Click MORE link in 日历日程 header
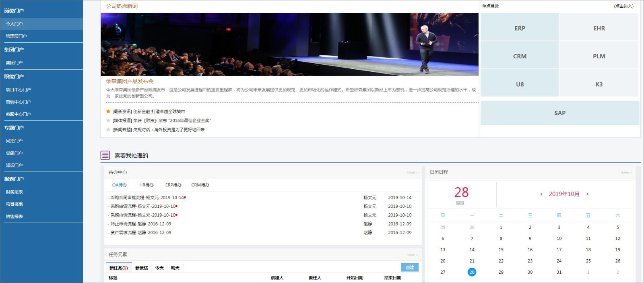The image size is (644, 283). (x=626, y=172)
